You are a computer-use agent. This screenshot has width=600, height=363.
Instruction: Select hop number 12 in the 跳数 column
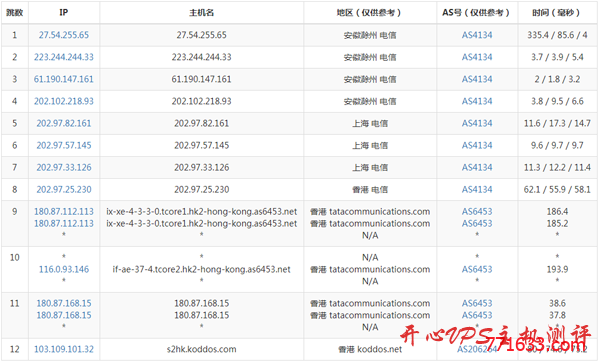tap(15, 349)
